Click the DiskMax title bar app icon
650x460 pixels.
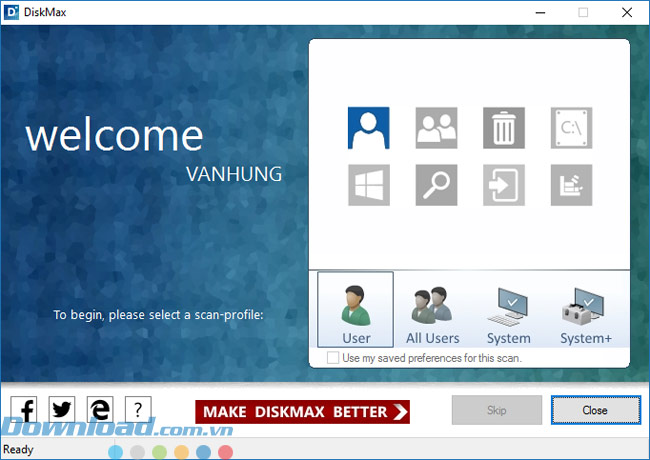(x=11, y=12)
